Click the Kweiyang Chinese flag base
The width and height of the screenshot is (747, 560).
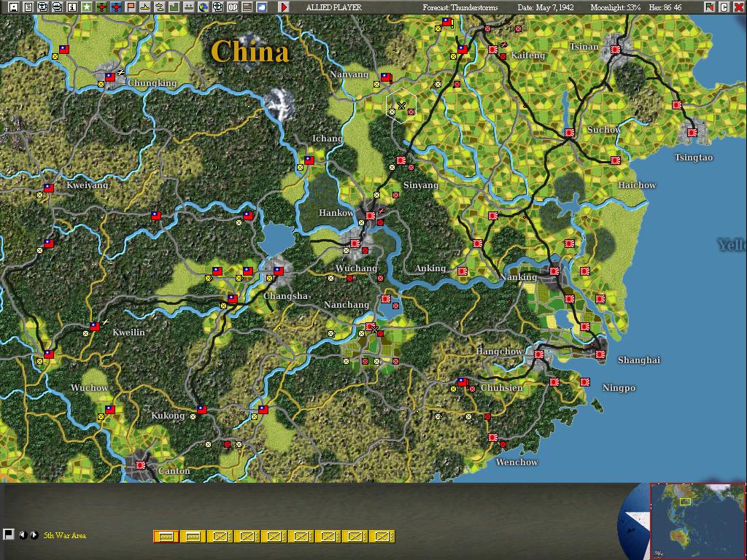tap(49, 187)
